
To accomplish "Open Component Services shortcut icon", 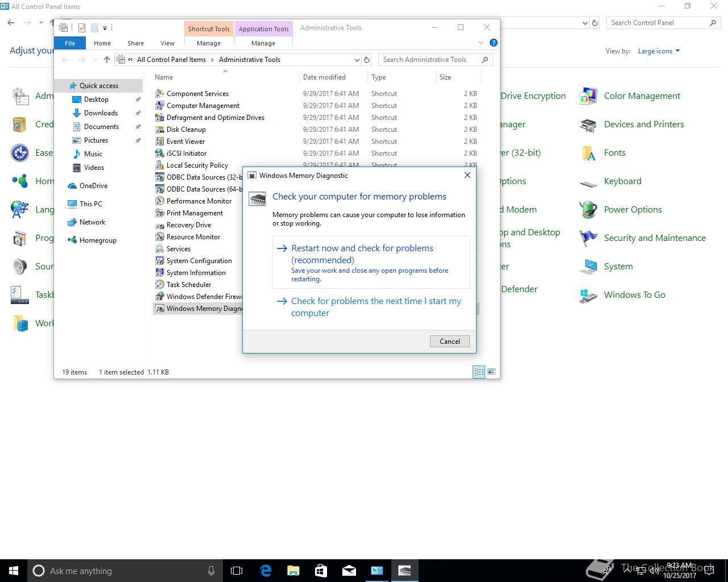I will 160,94.
